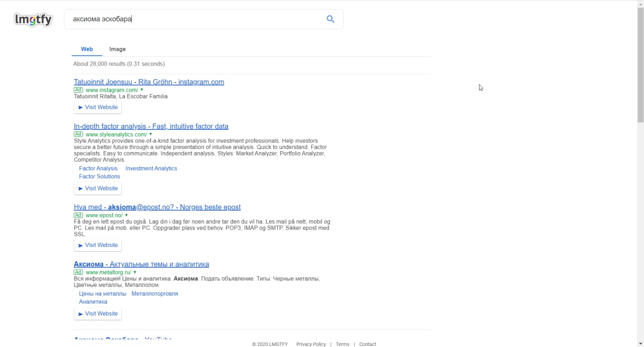
Task: Expand arrow next to www.styleanalytics.com
Action: pos(151,134)
